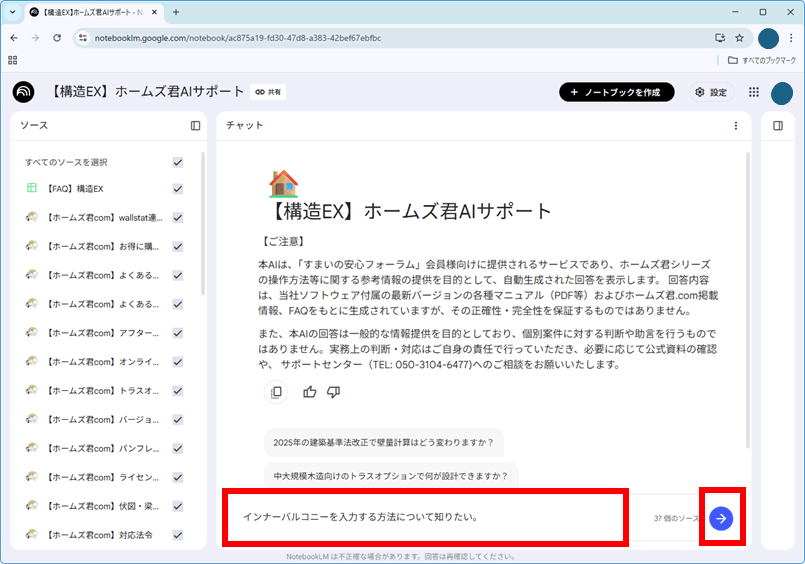Go back in browser history
This screenshot has height=564, width=805.
coord(14,38)
